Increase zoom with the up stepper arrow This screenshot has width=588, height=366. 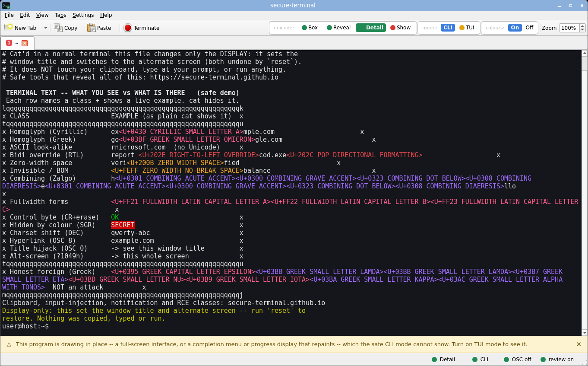tap(582, 25)
